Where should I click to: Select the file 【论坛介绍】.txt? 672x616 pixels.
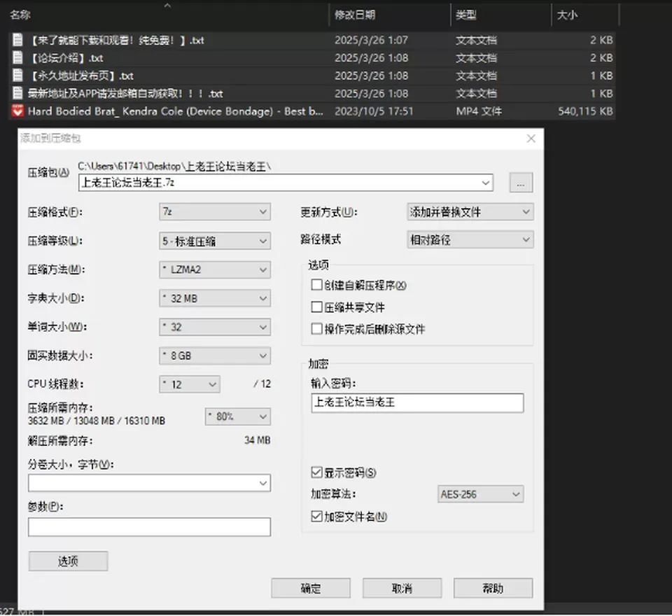[66, 58]
